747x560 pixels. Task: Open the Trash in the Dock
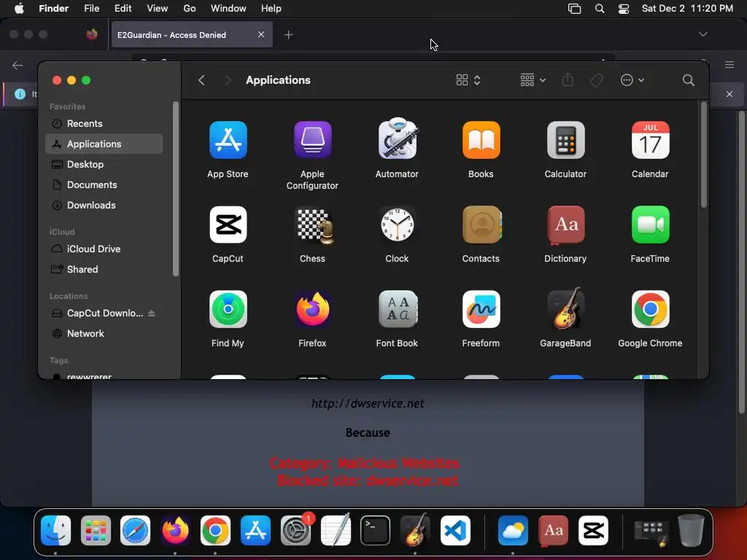click(691, 530)
